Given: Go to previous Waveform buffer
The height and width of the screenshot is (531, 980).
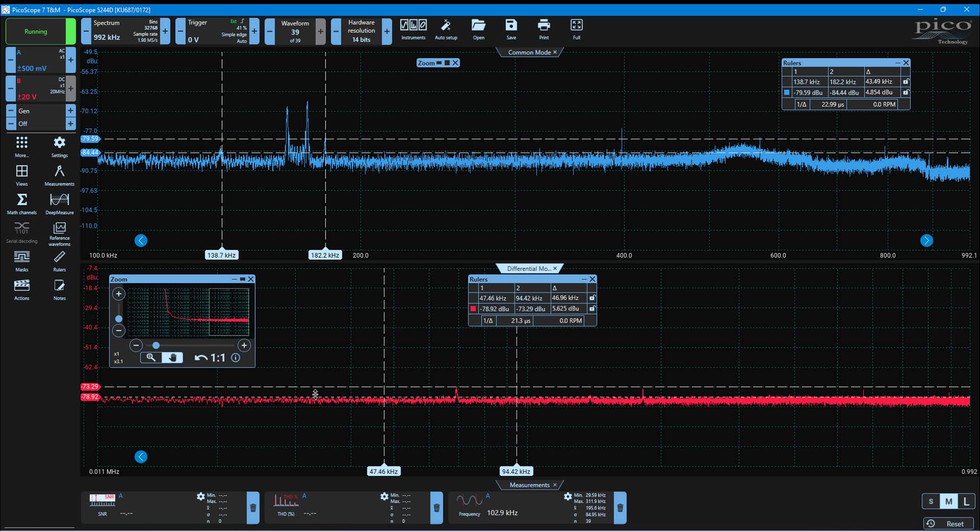Looking at the screenshot, I should (x=269, y=32).
